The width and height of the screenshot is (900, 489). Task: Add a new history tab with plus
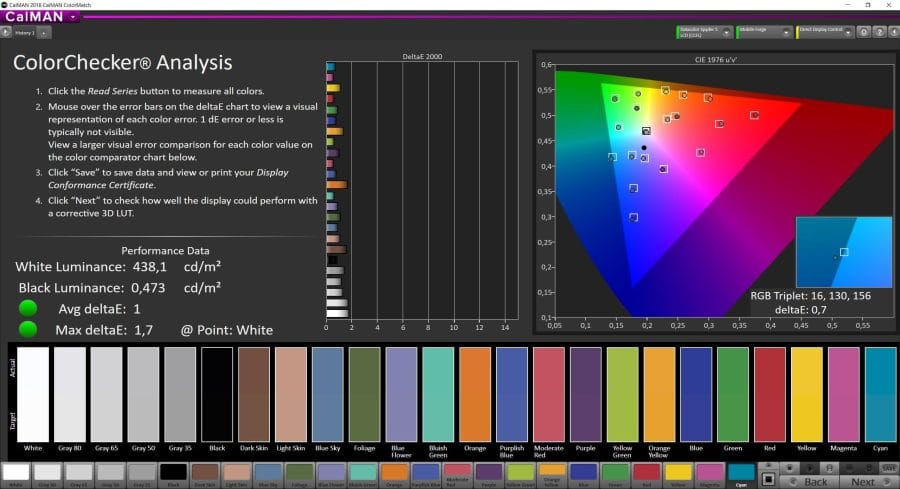(43, 32)
